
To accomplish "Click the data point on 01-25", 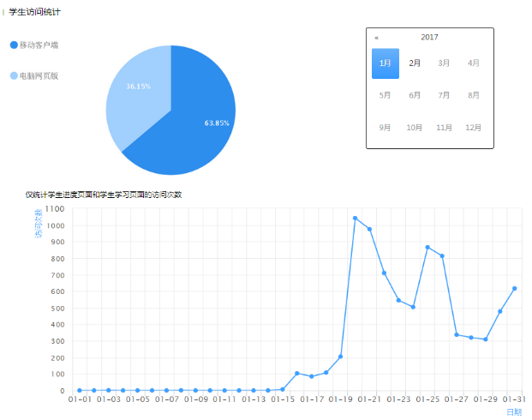I will point(427,248).
